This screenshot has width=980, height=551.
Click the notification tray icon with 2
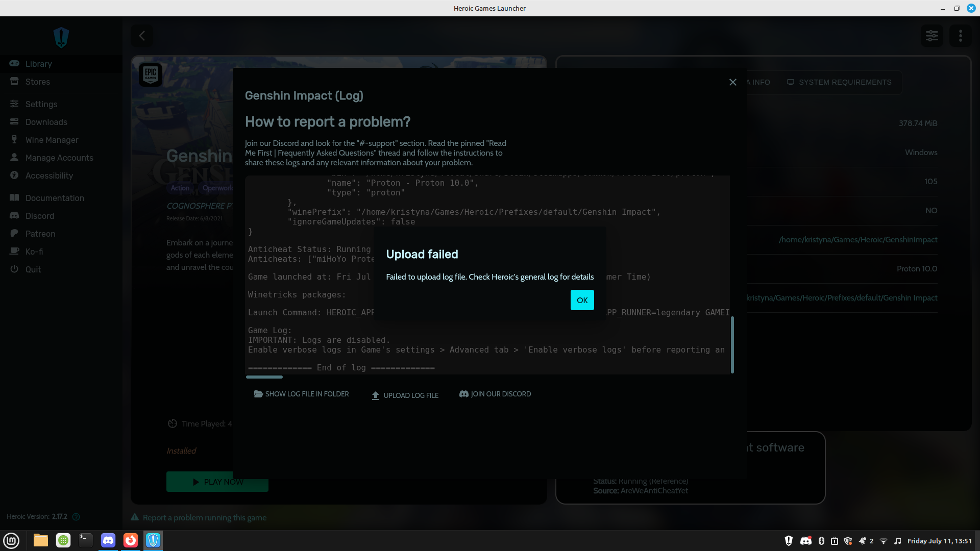coord(866,541)
